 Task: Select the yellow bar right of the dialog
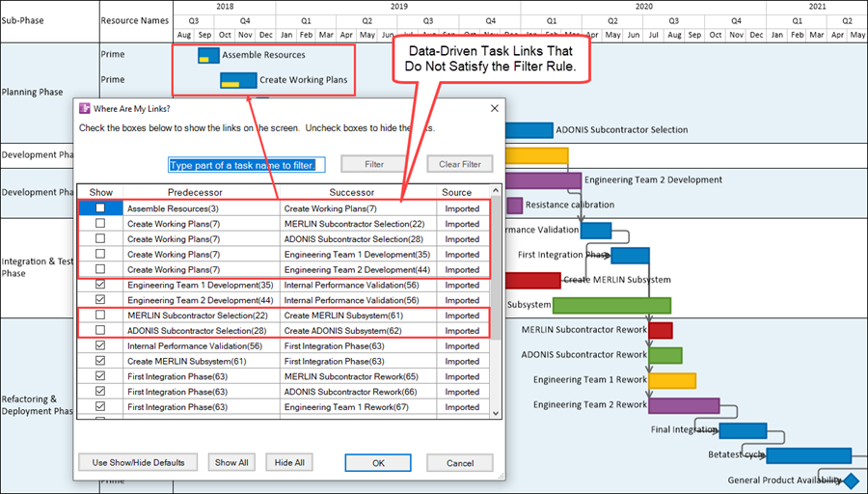pos(537,155)
